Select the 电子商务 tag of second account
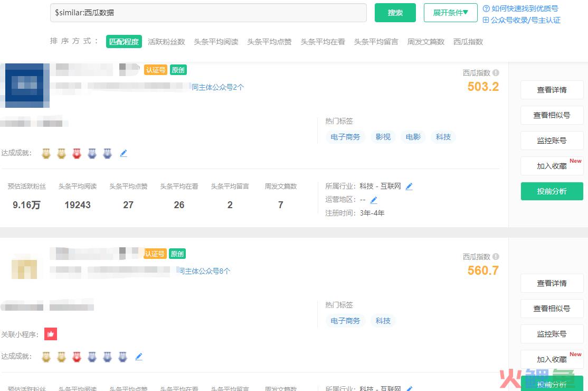The image size is (588, 391). tap(345, 321)
